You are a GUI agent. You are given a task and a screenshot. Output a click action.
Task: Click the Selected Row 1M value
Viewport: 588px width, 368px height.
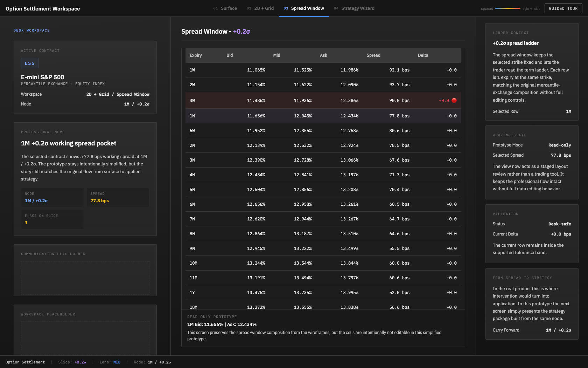tap(568, 111)
